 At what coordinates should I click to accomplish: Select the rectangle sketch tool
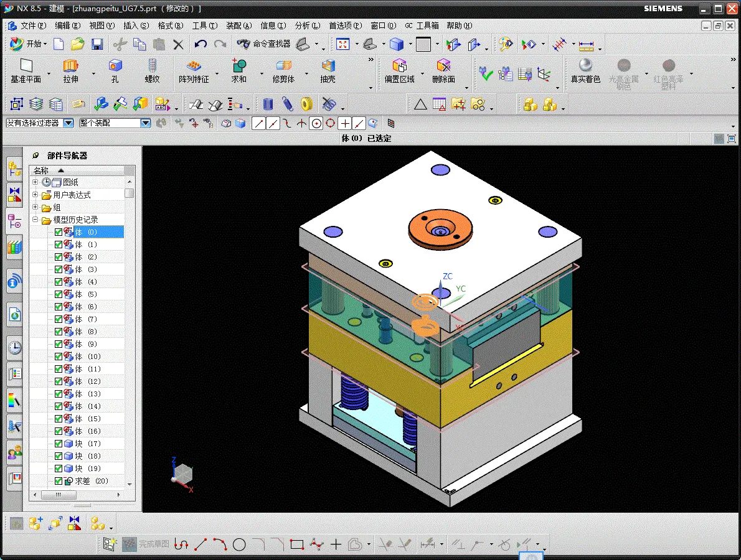[x=297, y=544]
